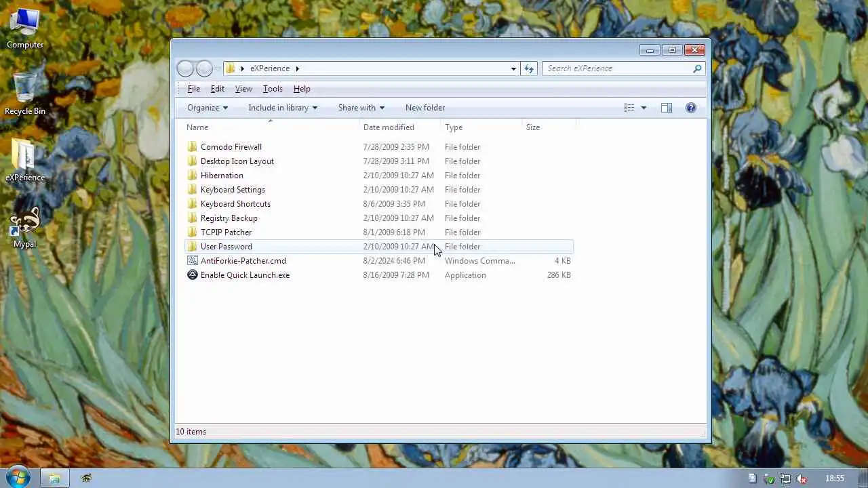Click the change view icon
Viewport: 868px width, 488px height.
tap(629, 108)
